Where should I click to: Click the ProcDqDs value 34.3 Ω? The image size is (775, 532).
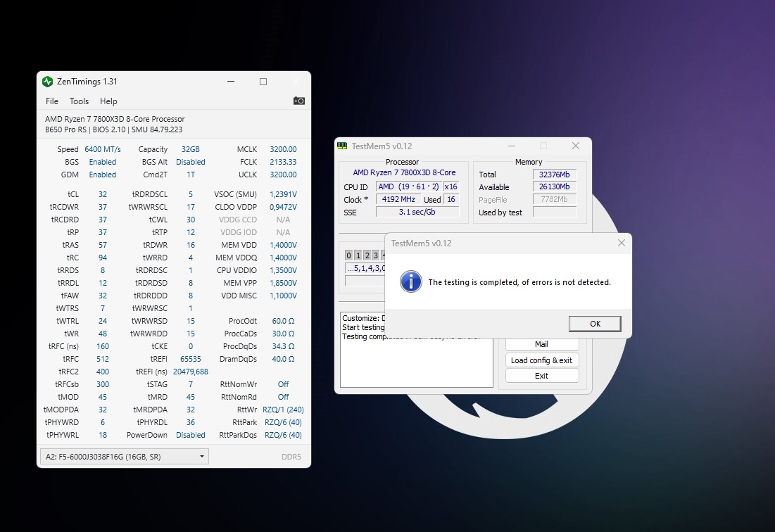tap(283, 346)
